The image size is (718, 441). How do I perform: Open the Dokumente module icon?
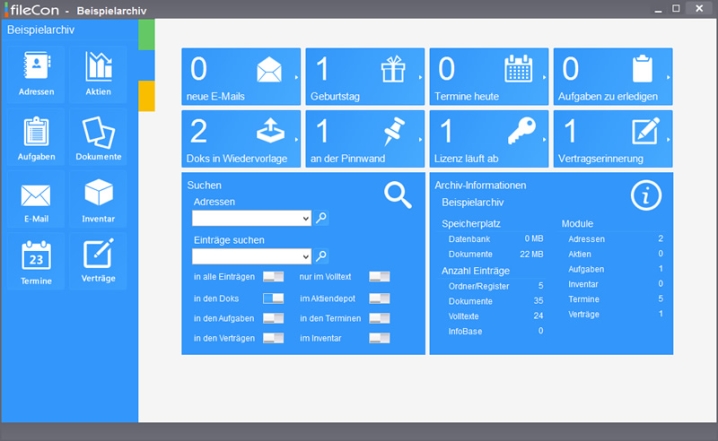[x=98, y=138]
